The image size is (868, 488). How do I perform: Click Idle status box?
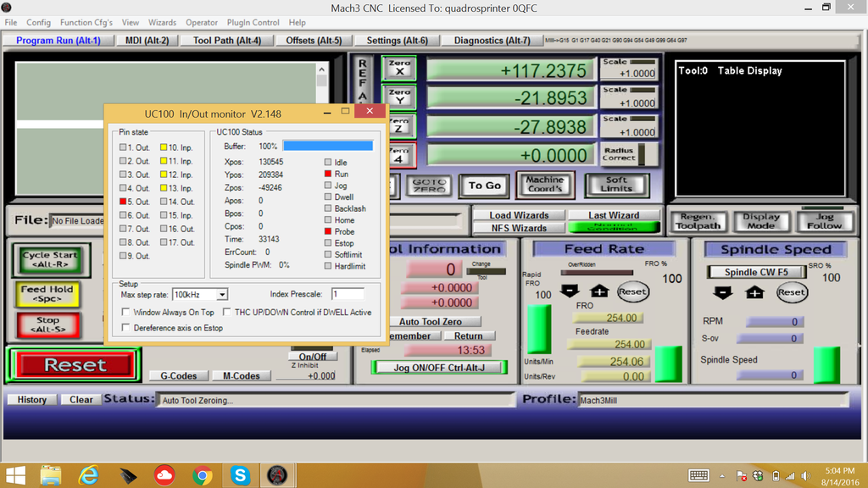click(328, 162)
